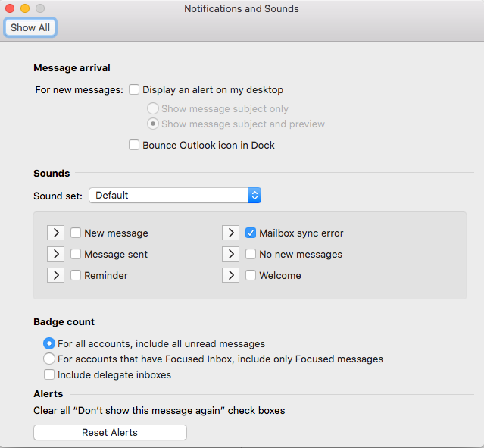This screenshot has width=484, height=448.
Task: Check the New message sound checkbox
Action: pyautogui.click(x=76, y=233)
